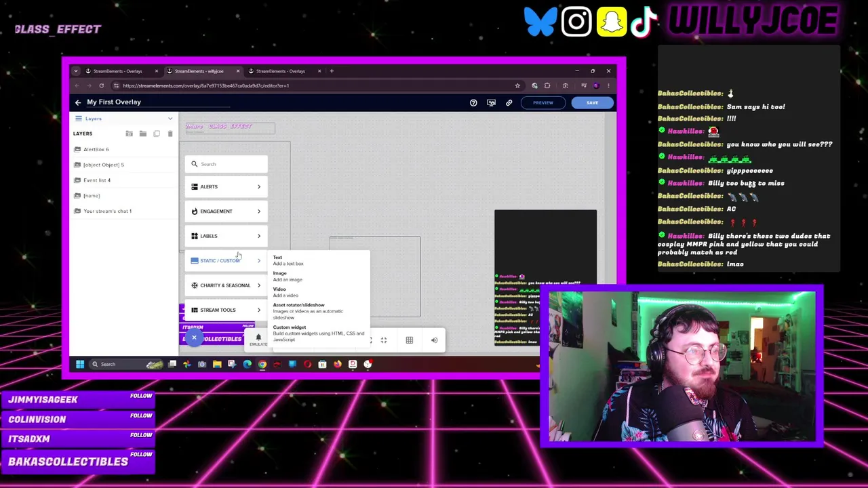Bookmark this page with the star icon
Screen dimensions: 868x488
point(517,86)
